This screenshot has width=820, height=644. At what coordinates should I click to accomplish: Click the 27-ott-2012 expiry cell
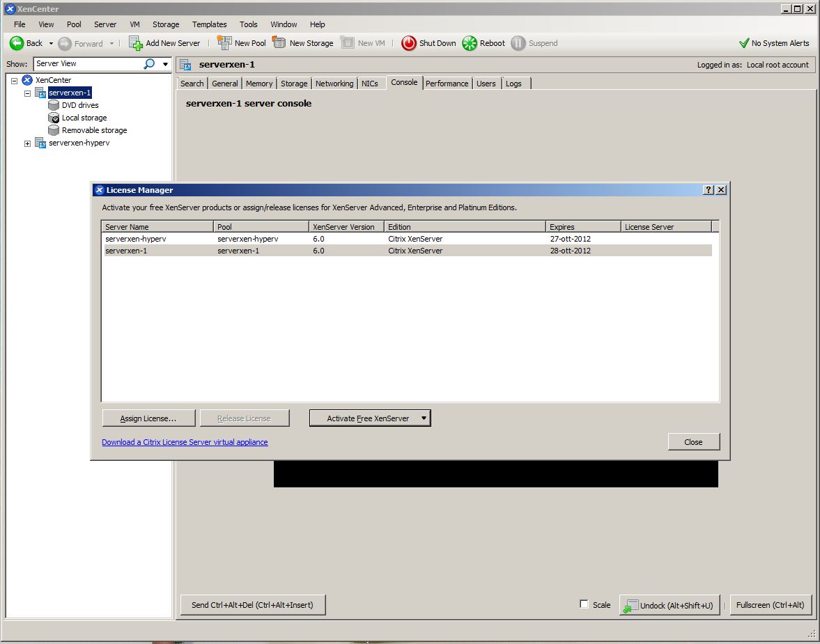click(570, 239)
